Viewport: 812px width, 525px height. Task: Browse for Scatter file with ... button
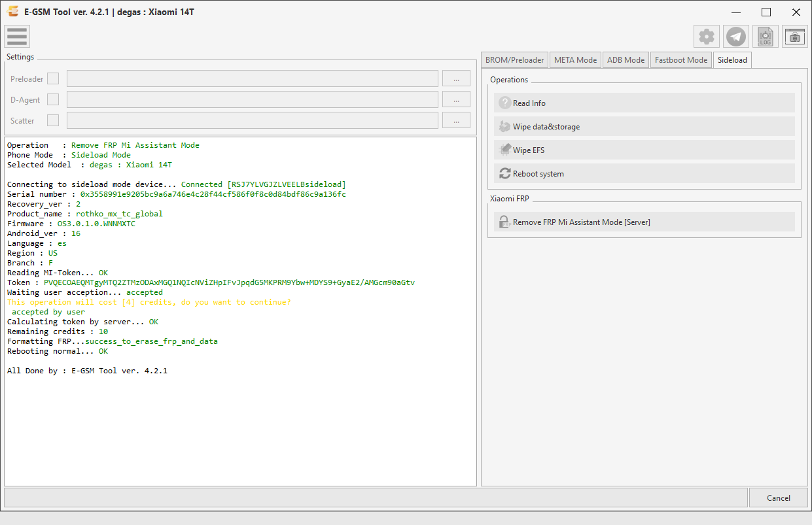click(x=456, y=120)
